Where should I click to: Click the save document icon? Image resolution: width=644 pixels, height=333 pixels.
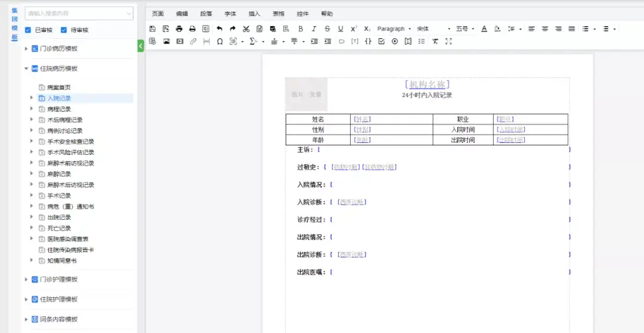tap(153, 29)
